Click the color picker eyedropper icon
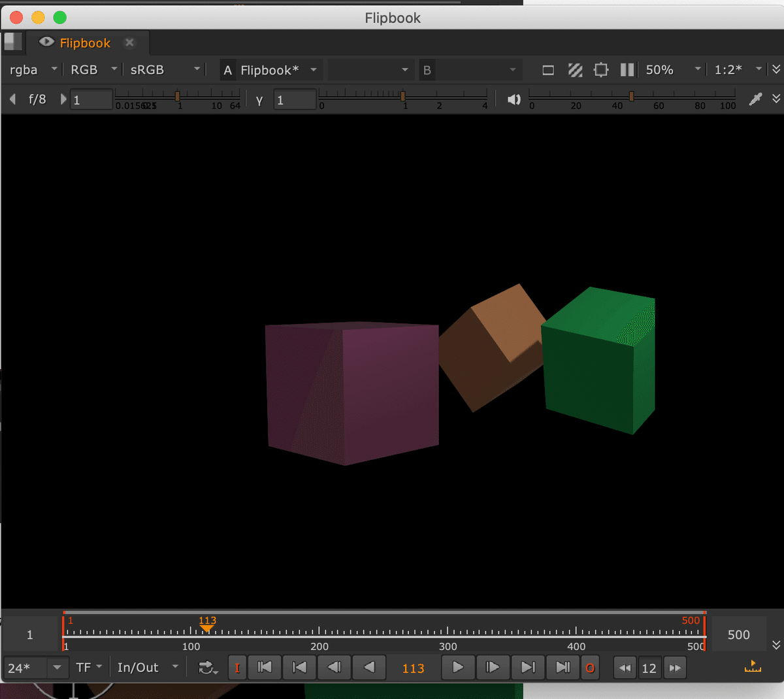Screen dimensions: 784x699 pyautogui.click(x=755, y=99)
